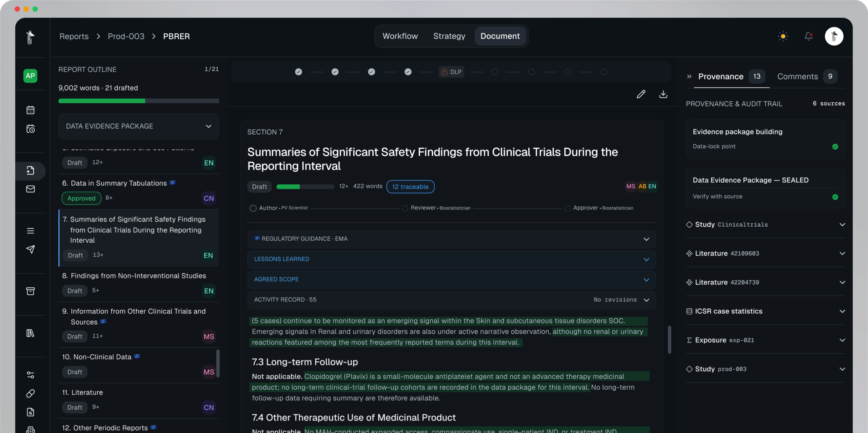Viewport: 868px width, 433px height.
Task: Click the DLP lock milestone
Action: 451,72
